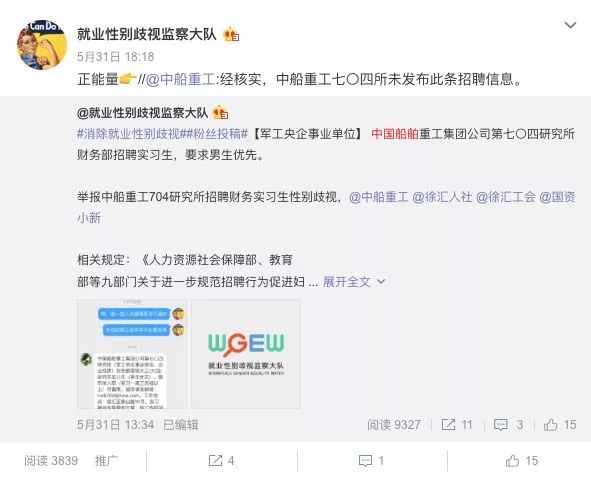
Task: Click the original post timestamp 5月31日 13:34
Action: click(116, 425)
